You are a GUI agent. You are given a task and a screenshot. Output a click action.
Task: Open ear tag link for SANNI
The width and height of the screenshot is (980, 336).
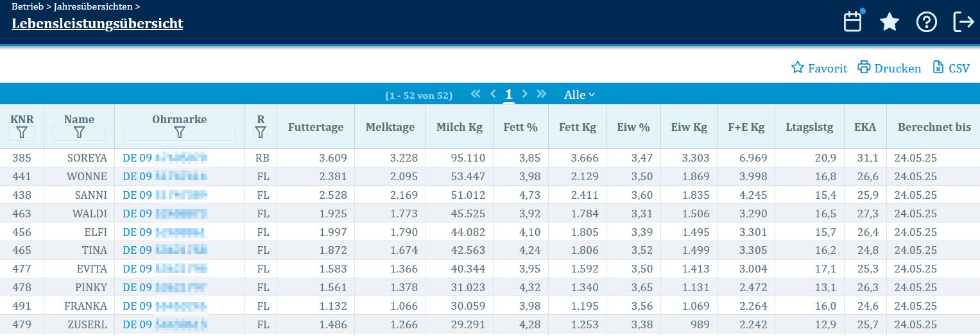(165, 195)
